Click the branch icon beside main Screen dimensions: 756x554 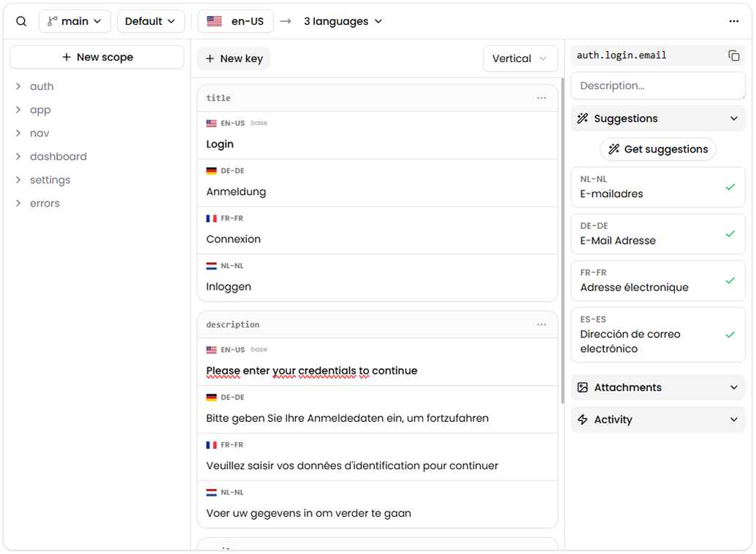pyautogui.click(x=53, y=21)
